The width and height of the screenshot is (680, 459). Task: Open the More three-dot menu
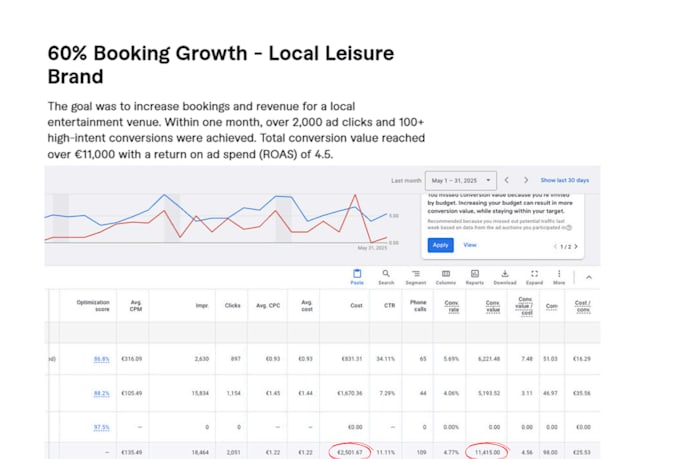559,277
